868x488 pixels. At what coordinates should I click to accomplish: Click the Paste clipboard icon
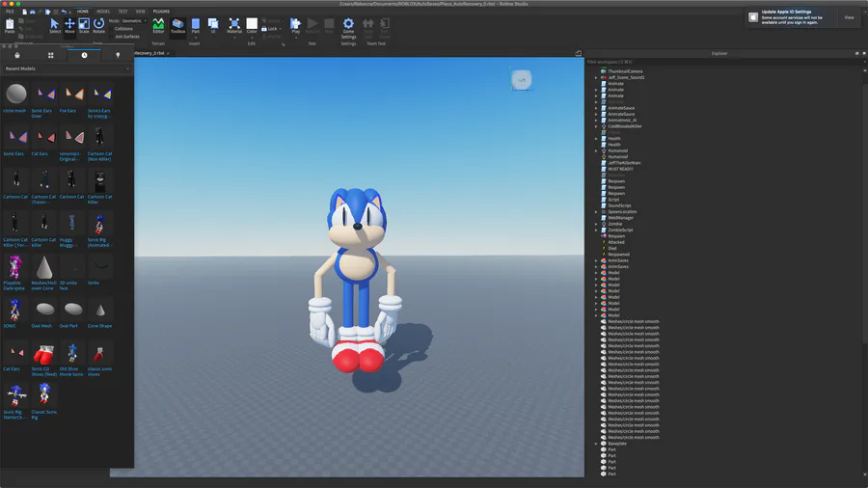(10, 25)
